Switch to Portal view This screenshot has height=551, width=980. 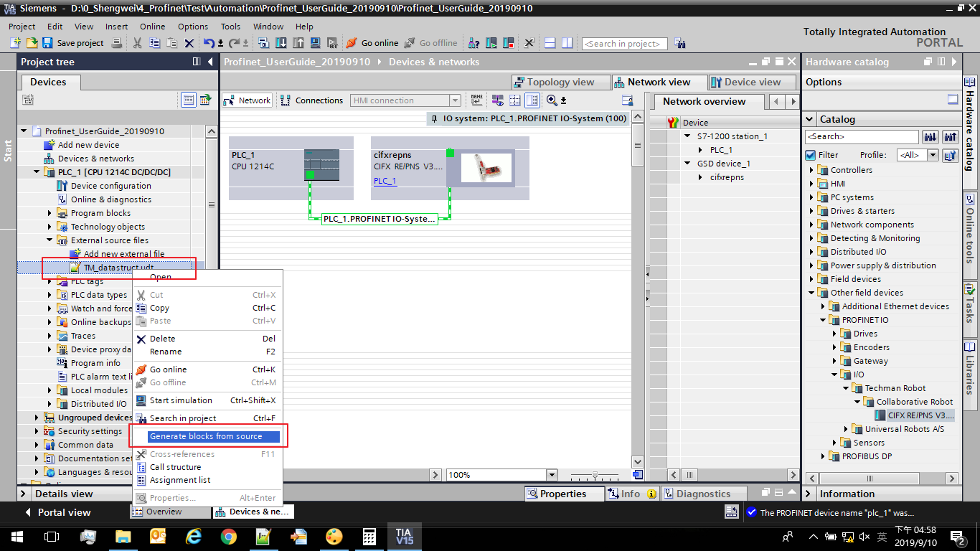click(58, 512)
